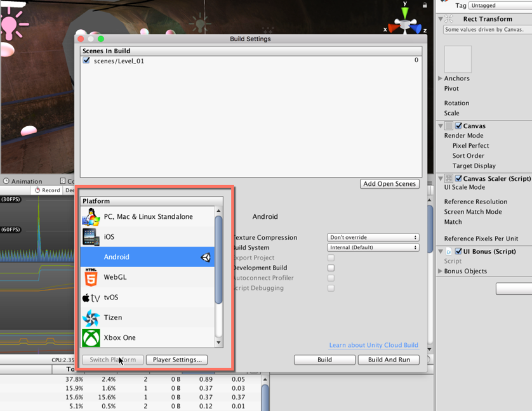Screen dimensions: 532x411
Task: Select the Tizen platform entry
Action: pyautogui.click(x=147, y=318)
